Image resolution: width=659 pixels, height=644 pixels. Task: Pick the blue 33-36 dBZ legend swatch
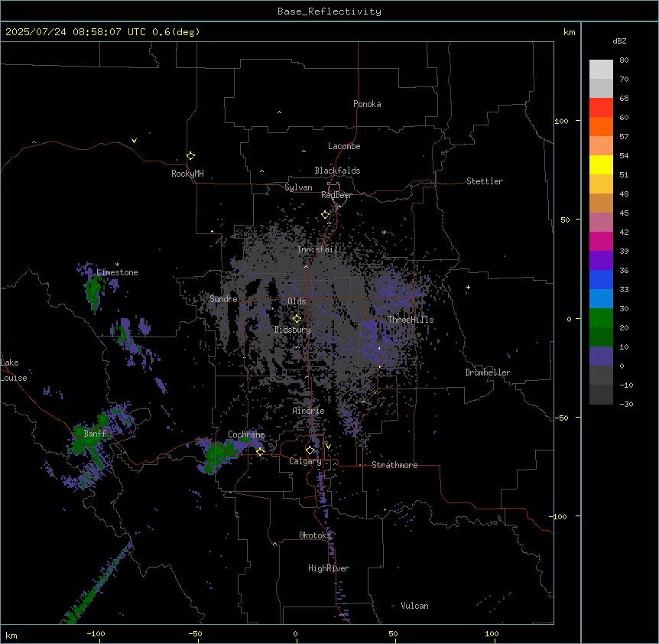coord(601,279)
